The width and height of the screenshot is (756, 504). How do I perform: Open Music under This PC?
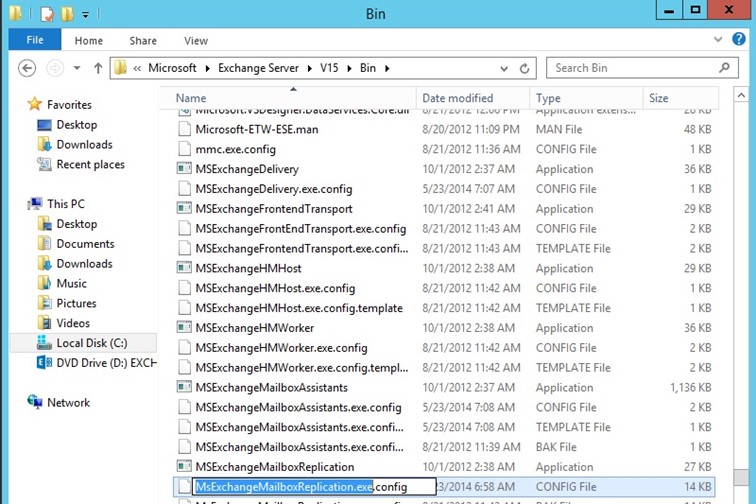[x=71, y=283]
